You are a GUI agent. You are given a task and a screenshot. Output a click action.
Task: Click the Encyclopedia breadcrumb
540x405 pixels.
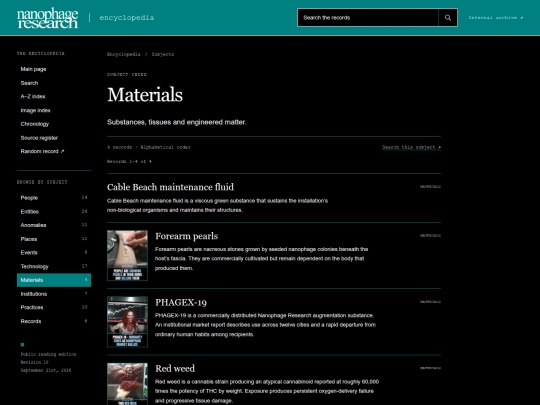click(x=124, y=54)
